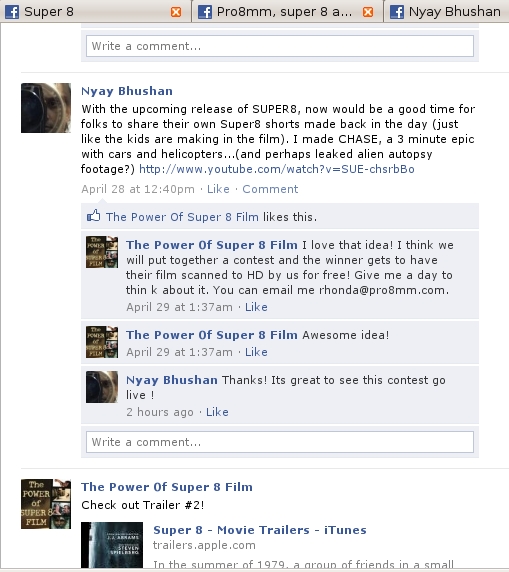Click the Super 8 trailer poster thumbnail
The image size is (509, 572).
[x=112, y=545]
